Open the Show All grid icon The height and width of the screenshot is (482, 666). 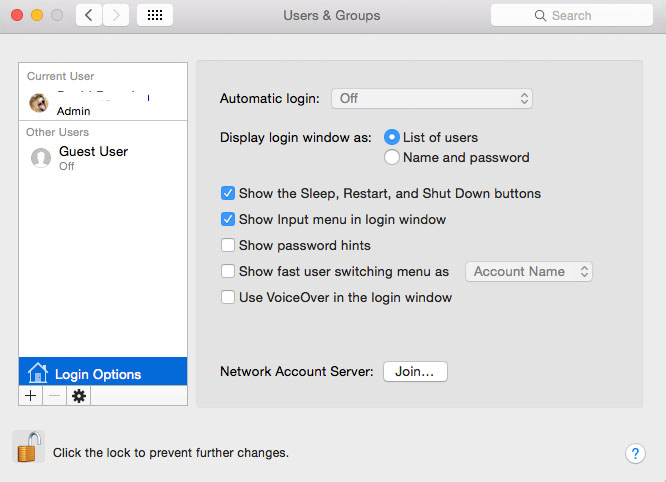tap(155, 15)
